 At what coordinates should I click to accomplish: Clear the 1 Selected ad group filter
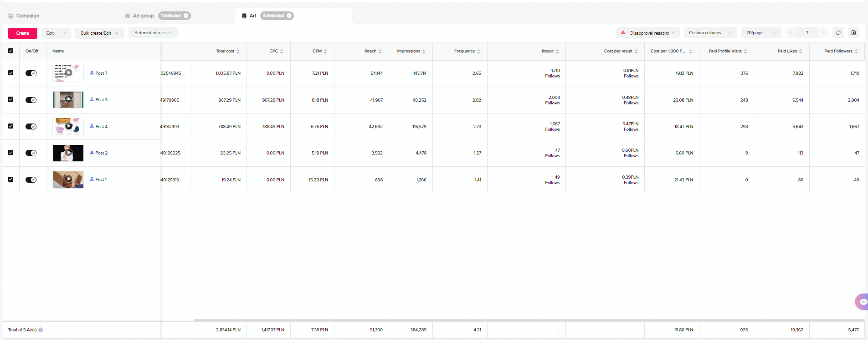coord(186,15)
